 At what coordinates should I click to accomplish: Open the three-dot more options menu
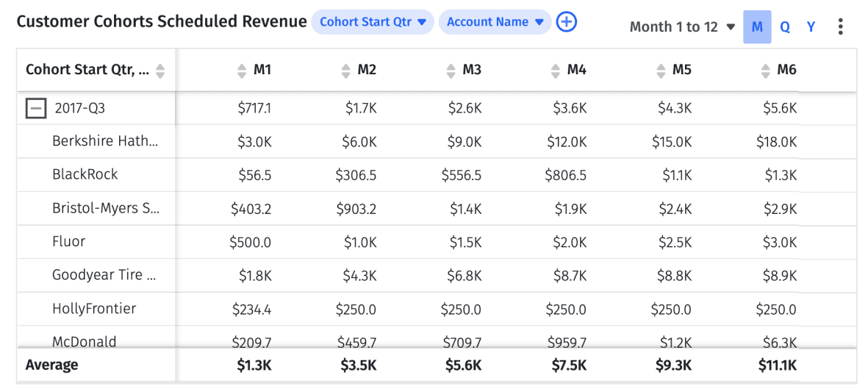pos(840,27)
